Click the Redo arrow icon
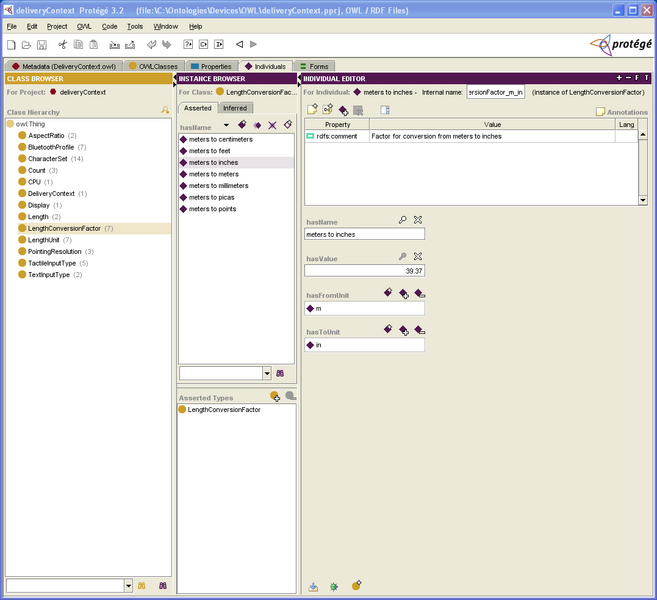This screenshot has height=600, width=657. coord(166,44)
